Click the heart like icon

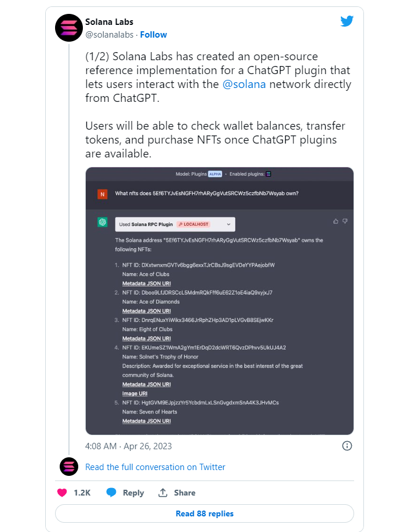[x=62, y=493]
